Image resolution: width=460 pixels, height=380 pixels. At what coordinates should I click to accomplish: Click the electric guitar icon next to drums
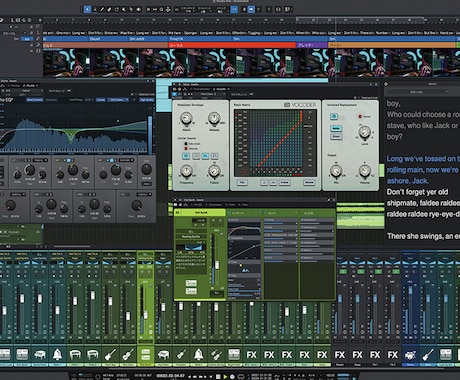(x=428, y=355)
